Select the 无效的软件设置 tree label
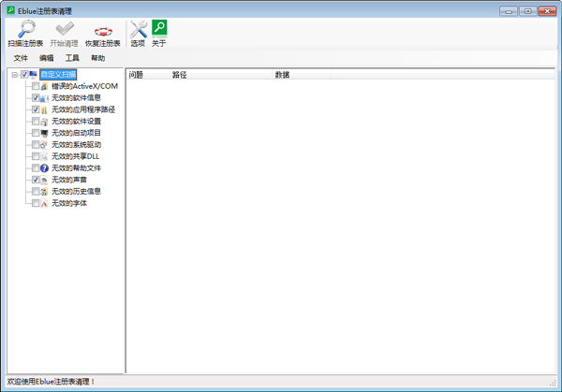 tap(76, 122)
